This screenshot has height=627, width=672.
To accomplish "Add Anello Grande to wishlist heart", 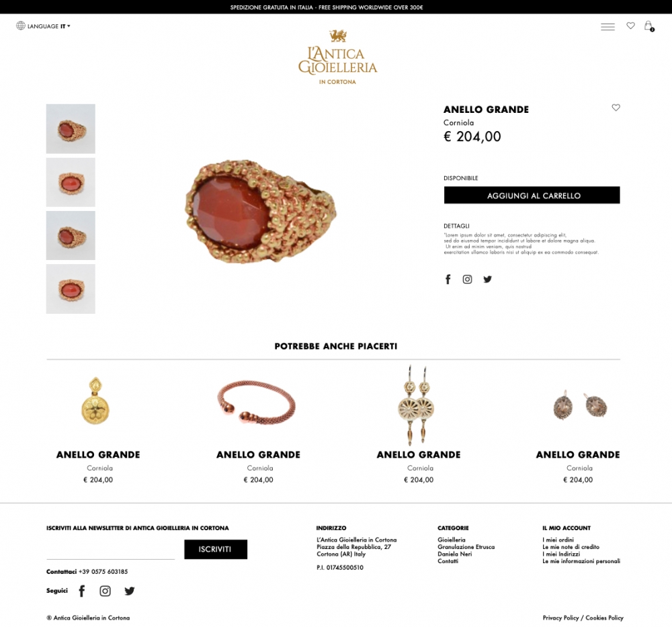I will click(x=616, y=108).
